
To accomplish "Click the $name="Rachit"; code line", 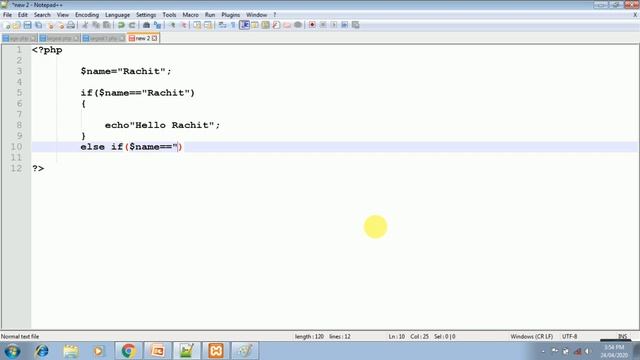I will coord(126,71).
